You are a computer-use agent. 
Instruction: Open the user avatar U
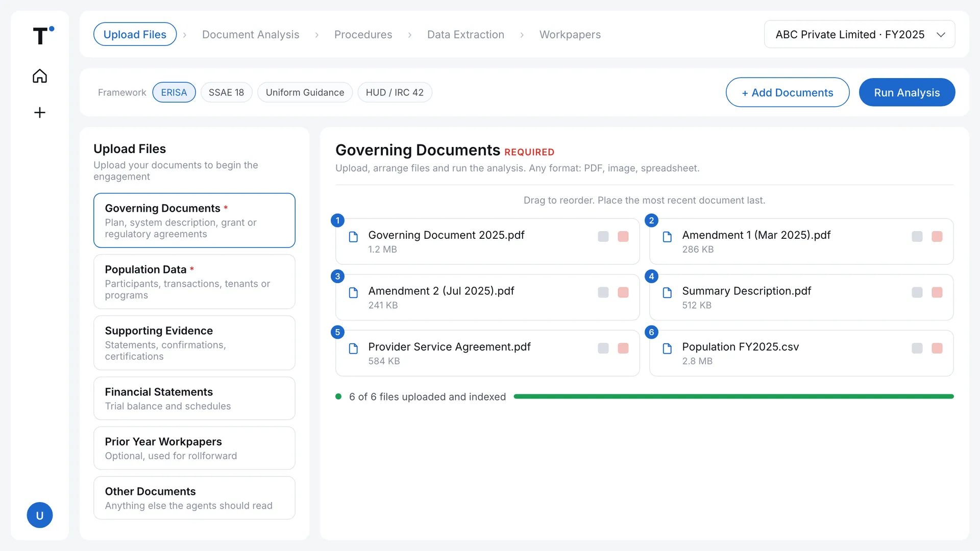(x=40, y=515)
